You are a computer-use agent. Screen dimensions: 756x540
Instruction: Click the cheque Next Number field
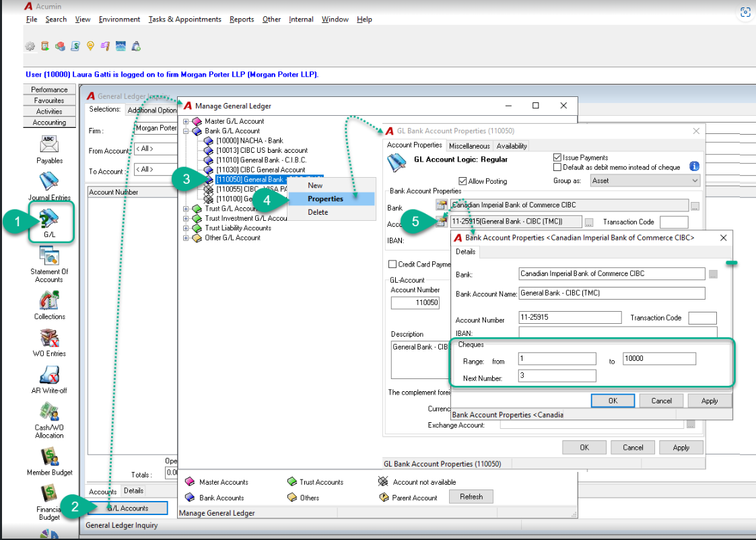[557, 376]
